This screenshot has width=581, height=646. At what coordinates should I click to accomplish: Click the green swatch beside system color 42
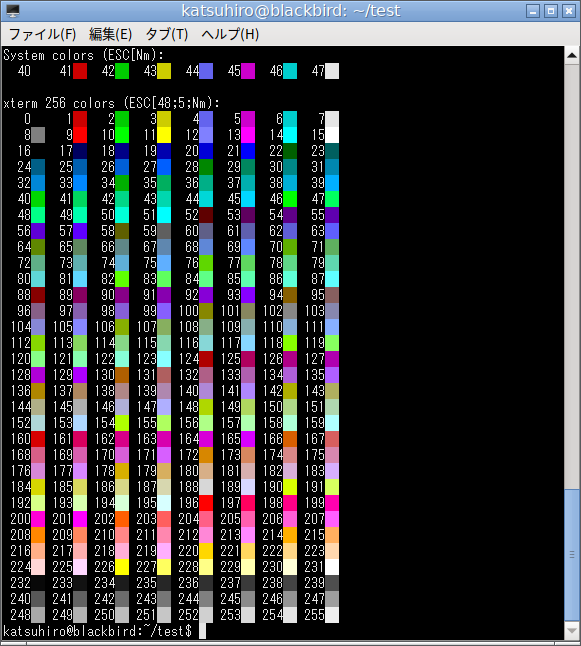[122, 71]
